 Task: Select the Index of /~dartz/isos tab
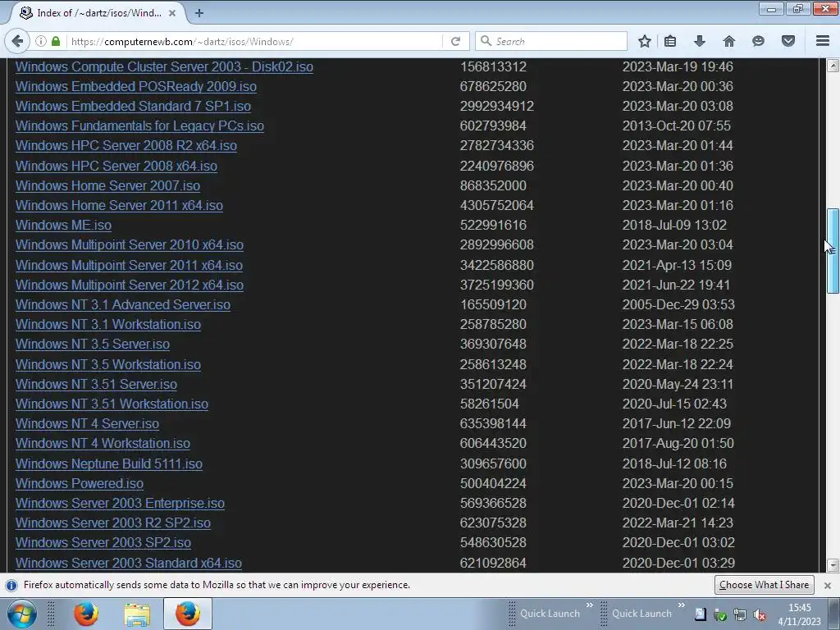[x=98, y=13]
